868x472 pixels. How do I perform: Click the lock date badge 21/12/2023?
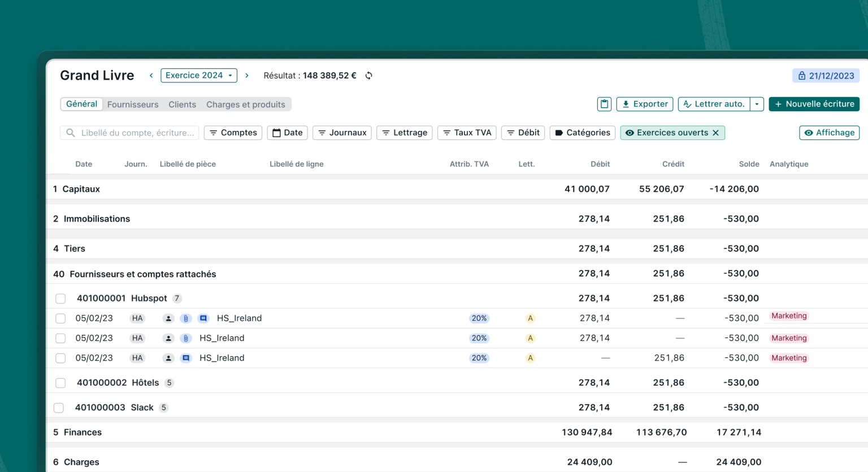pyautogui.click(x=826, y=76)
